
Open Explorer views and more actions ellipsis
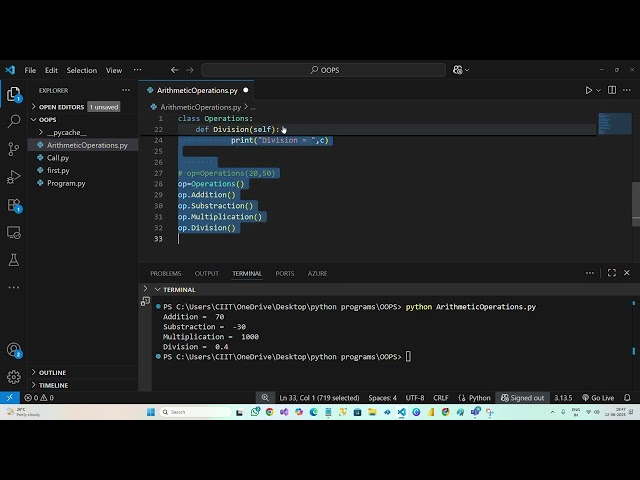tap(126, 90)
